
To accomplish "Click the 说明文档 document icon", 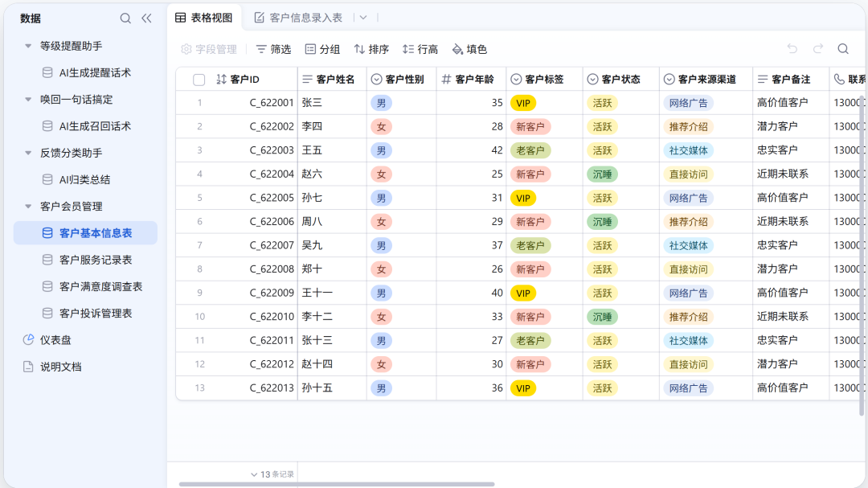I will point(28,367).
